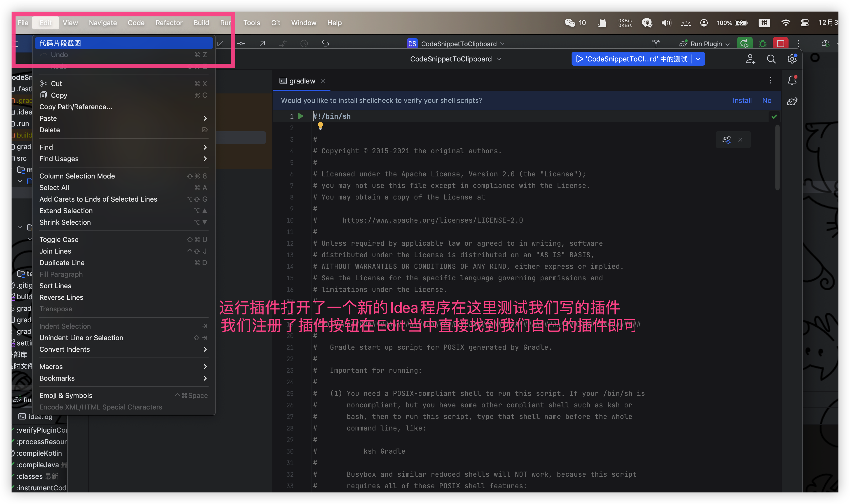
Task: Click the Git history clock icon
Action: 304,43
